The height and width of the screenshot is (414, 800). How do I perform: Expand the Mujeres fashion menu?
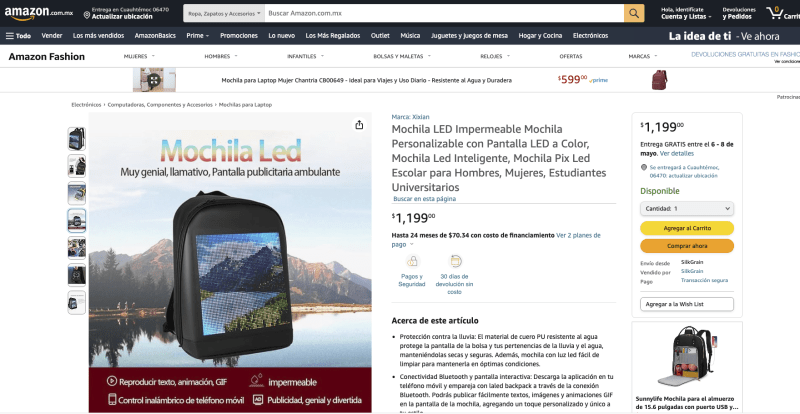139,56
